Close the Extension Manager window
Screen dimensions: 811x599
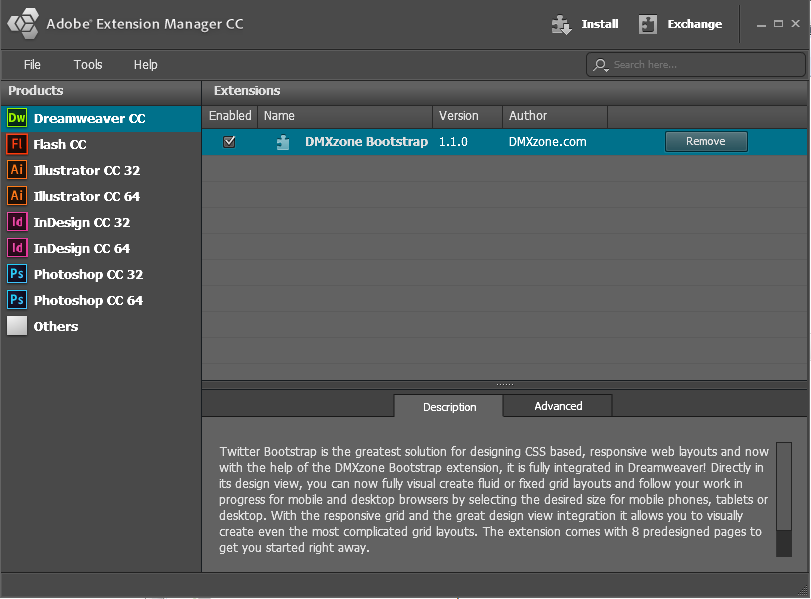pyautogui.click(x=795, y=24)
